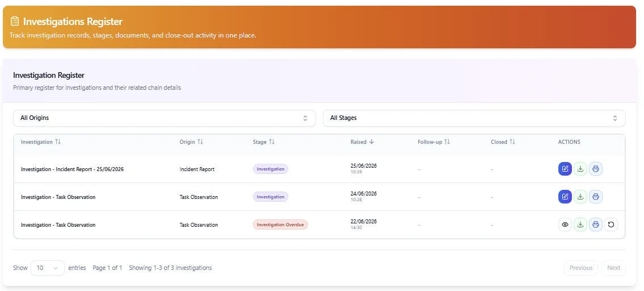Click the 24/06/2026 10:28 raised date

364,197
